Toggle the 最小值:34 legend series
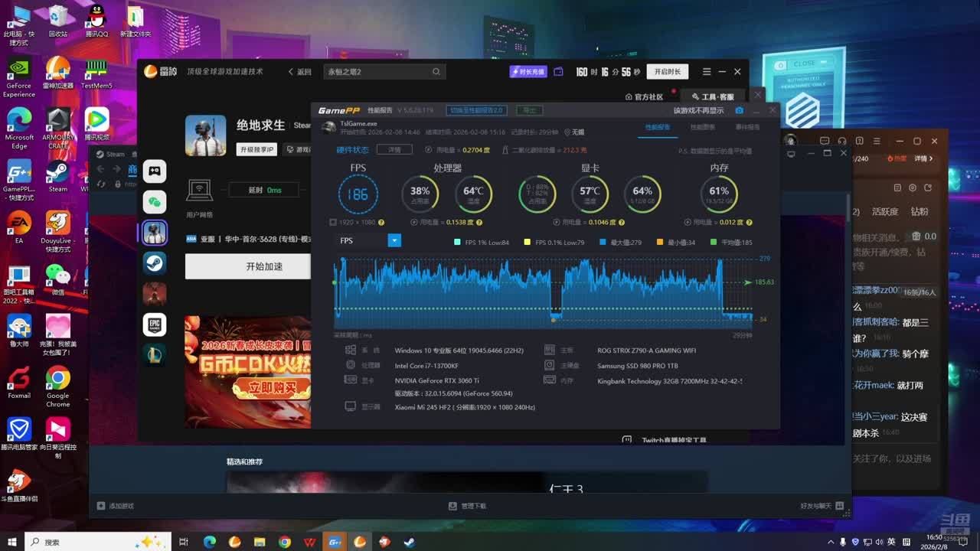This screenshot has width=980, height=551. click(x=676, y=243)
